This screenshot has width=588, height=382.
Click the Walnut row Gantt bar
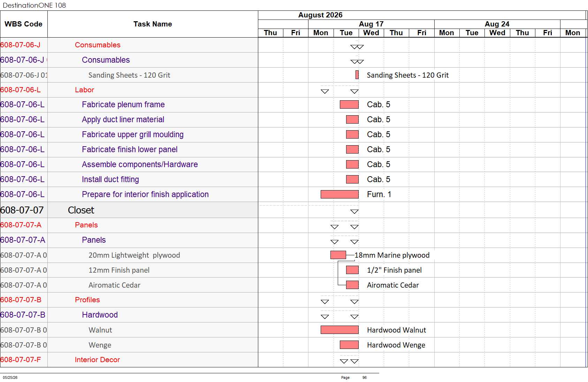pyautogui.click(x=339, y=330)
